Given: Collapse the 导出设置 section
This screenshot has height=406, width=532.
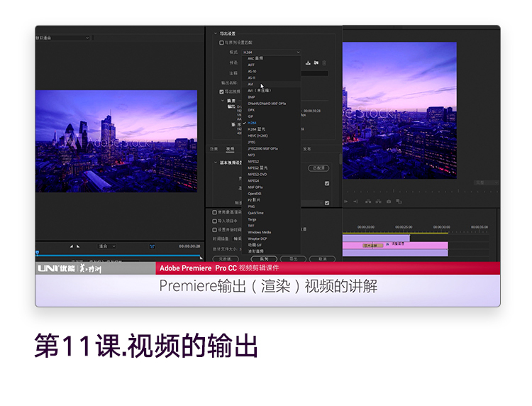Looking at the screenshot, I should click(215, 33).
